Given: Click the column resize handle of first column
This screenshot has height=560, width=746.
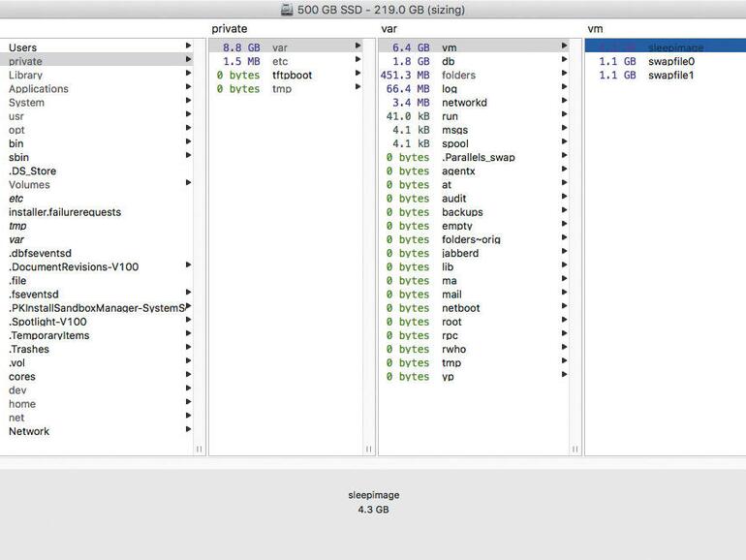Looking at the screenshot, I should coord(199,449).
